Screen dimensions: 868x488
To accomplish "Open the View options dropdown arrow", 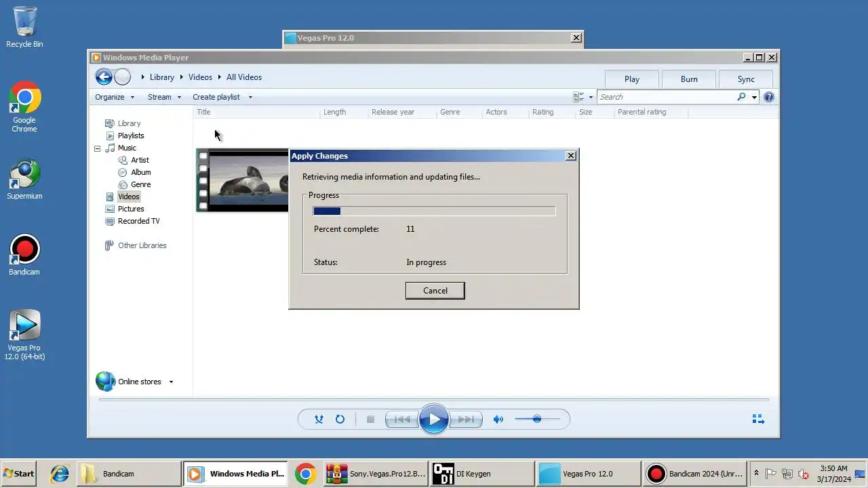I will point(591,98).
